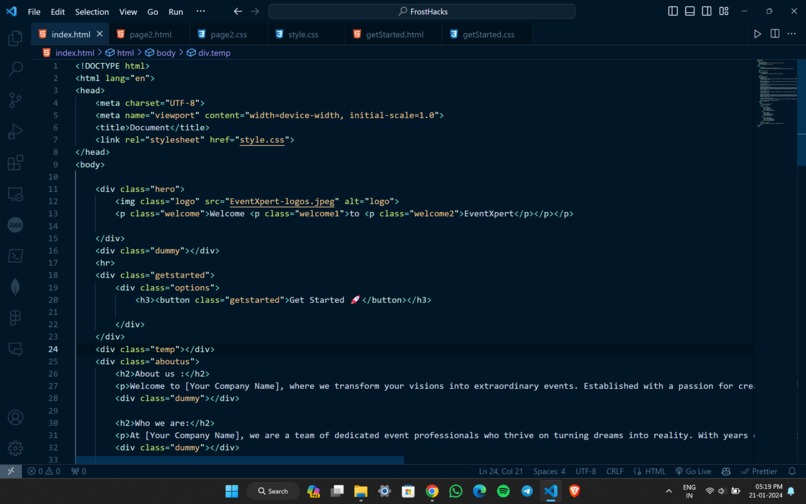Click the Prettier status bar item
Screen dimensions: 806x504
(x=759, y=471)
